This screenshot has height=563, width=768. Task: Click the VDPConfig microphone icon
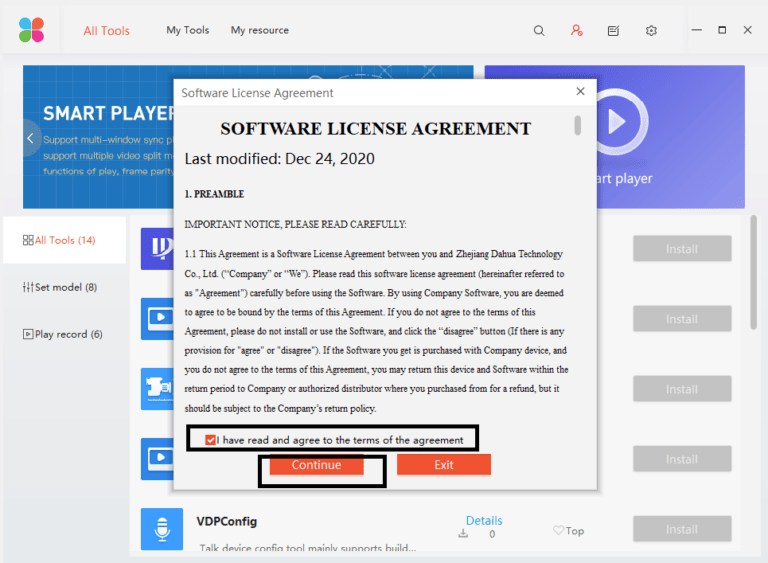[161, 529]
